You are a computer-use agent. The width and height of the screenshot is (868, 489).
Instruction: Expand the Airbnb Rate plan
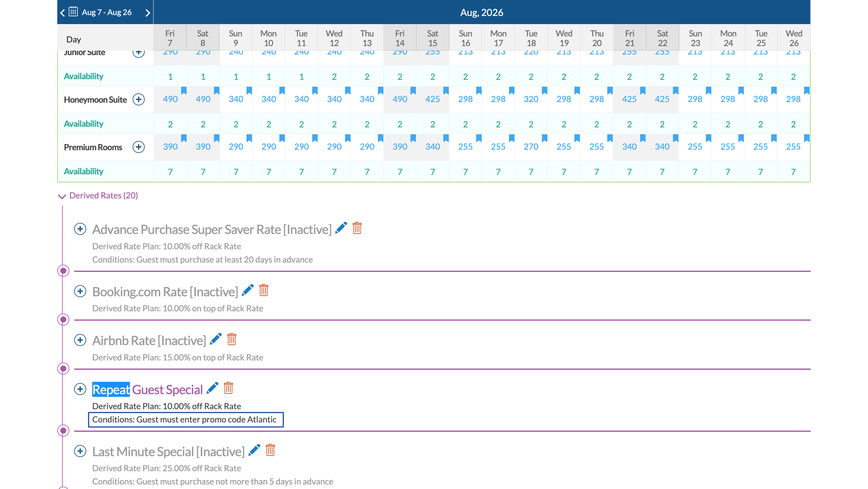80,340
